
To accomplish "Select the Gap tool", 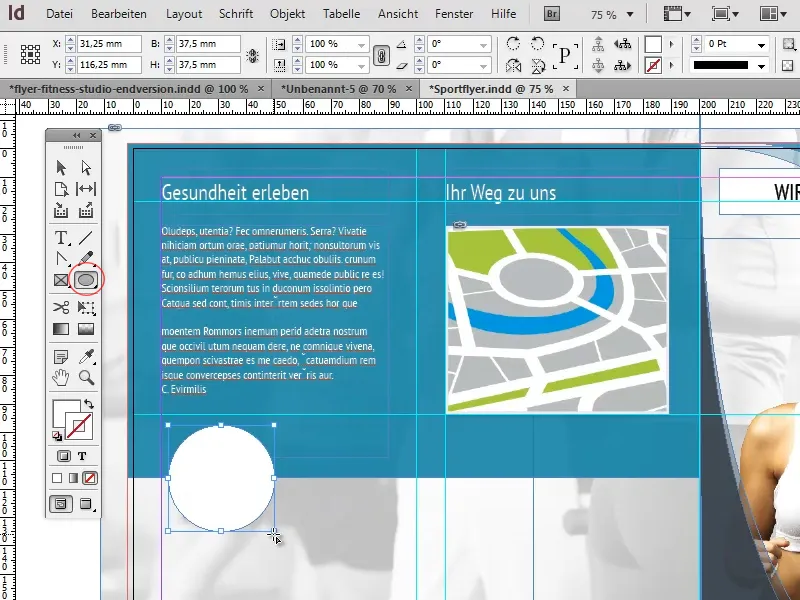I will 86,189.
